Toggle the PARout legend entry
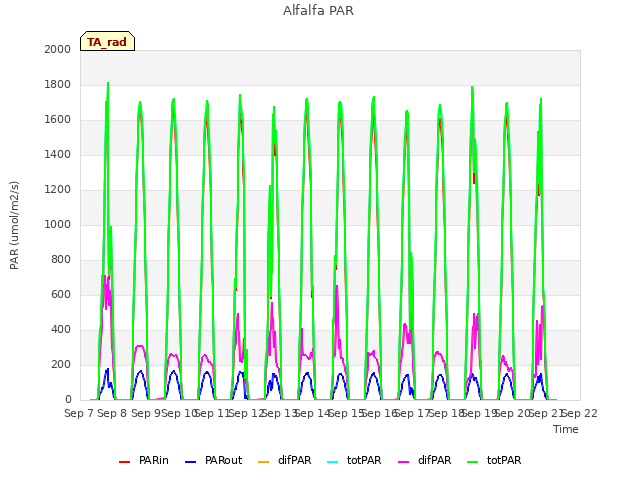The width and height of the screenshot is (640, 480). click(213, 460)
